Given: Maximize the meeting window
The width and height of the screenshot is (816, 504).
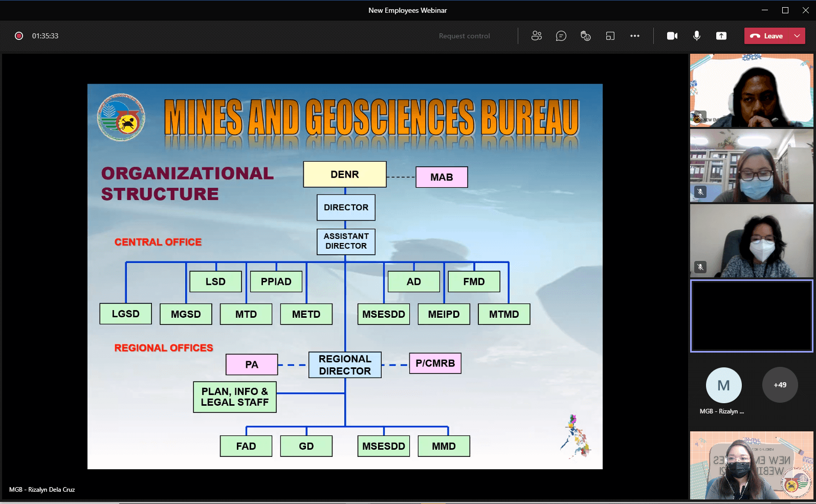Looking at the screenshot, I should click(785, 10).
